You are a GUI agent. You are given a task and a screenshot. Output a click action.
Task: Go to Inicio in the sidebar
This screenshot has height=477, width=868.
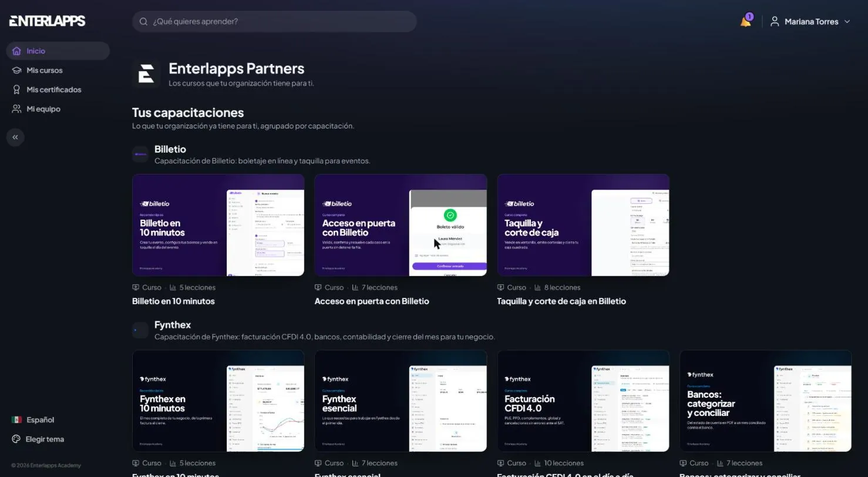pyautogui.click(x=58, y=51)
